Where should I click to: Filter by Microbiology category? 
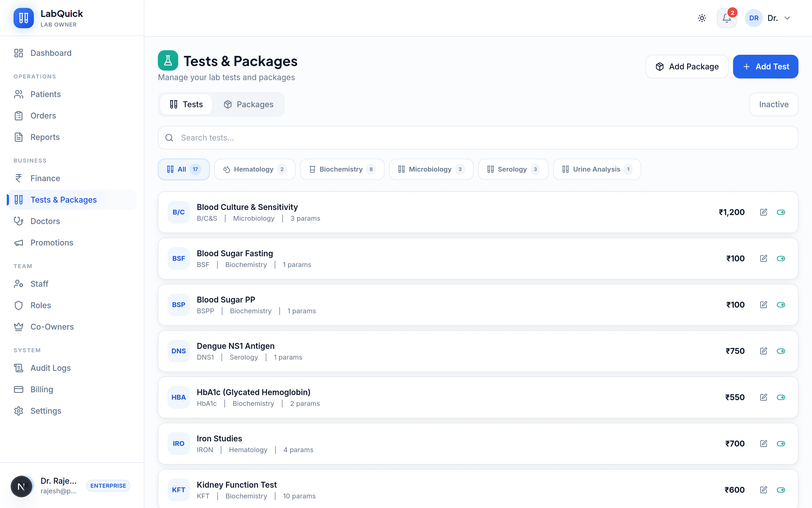click(x=431, y=169)
